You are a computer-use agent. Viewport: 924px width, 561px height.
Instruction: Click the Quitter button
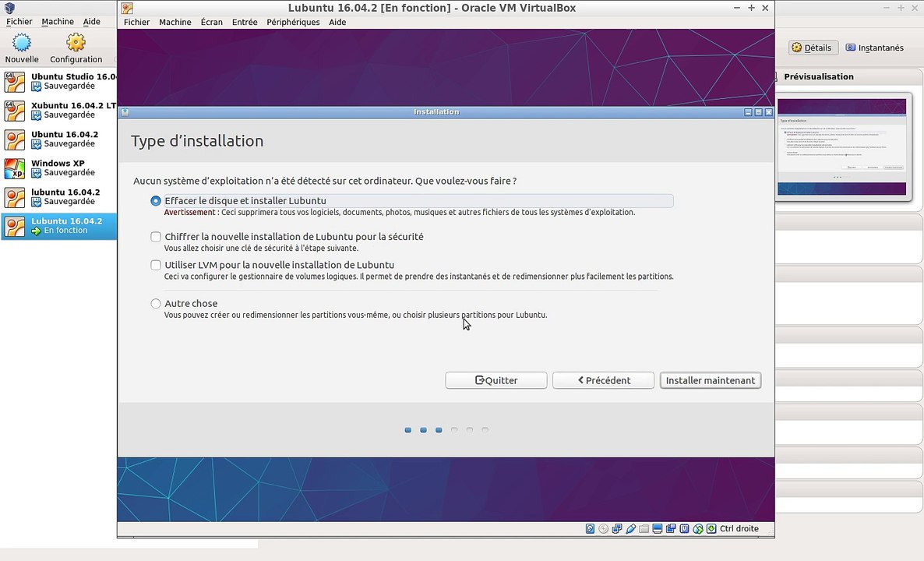pyautogui.click(x=496, y=380)
